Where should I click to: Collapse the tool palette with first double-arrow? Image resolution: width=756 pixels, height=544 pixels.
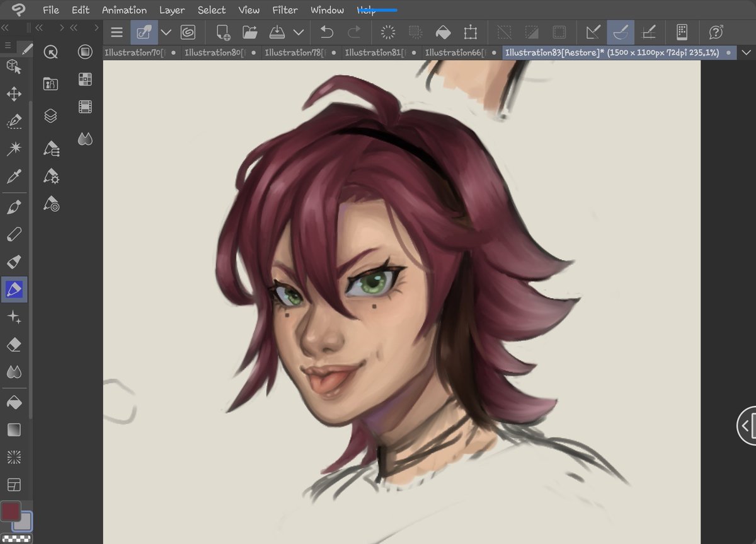[5, 28]
